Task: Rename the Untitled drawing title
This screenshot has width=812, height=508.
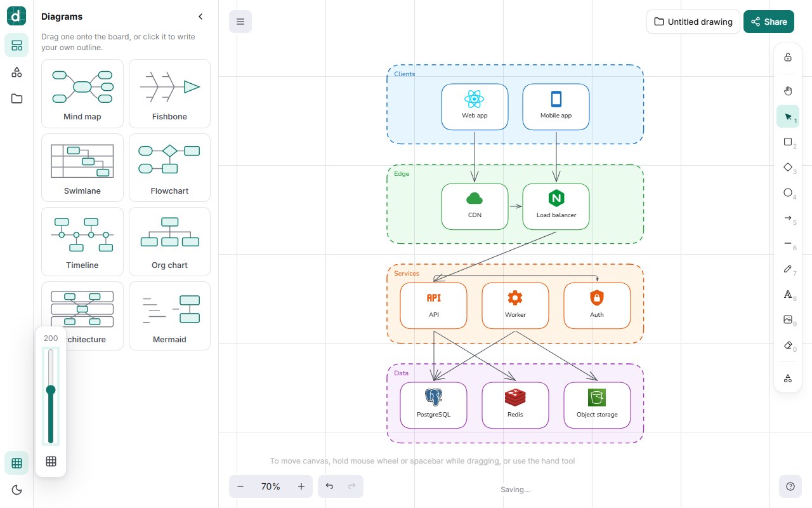Action: pos(693,22)
